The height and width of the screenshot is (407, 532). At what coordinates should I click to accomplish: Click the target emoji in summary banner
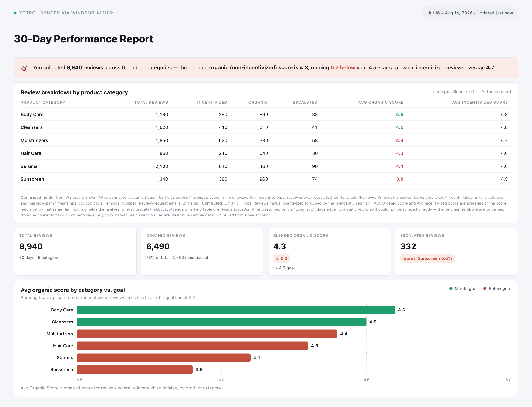point(24,68)
